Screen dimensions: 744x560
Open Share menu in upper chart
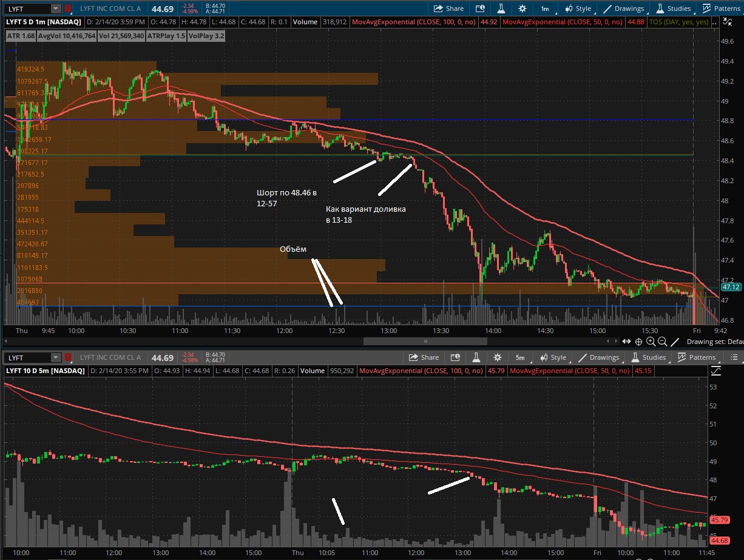click(x=448, y=8)
